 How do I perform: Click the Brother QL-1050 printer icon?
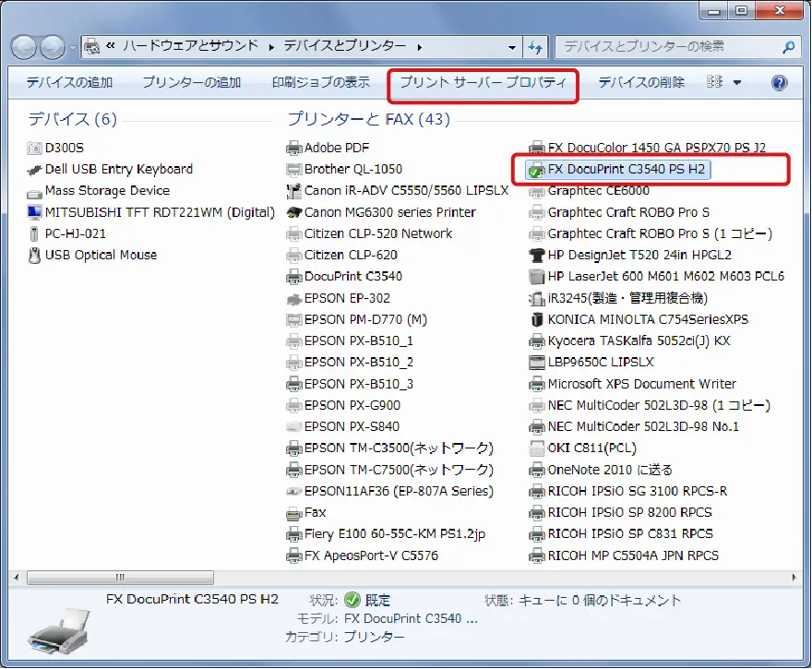(x=294, y=170)
